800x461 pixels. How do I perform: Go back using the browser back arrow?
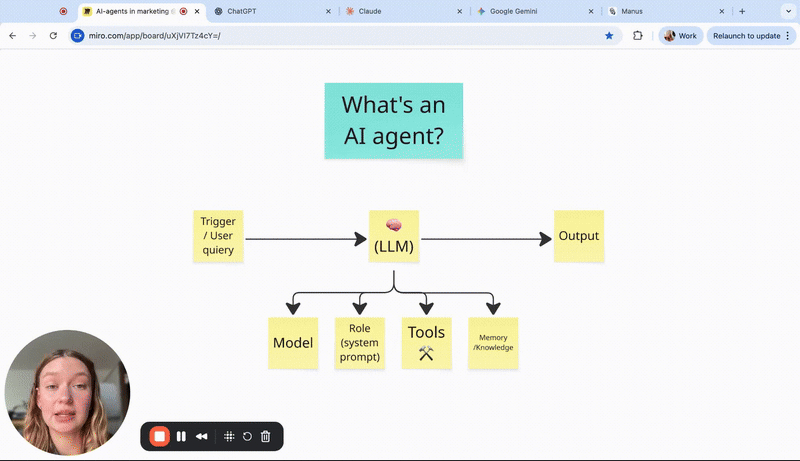point(12,35)
